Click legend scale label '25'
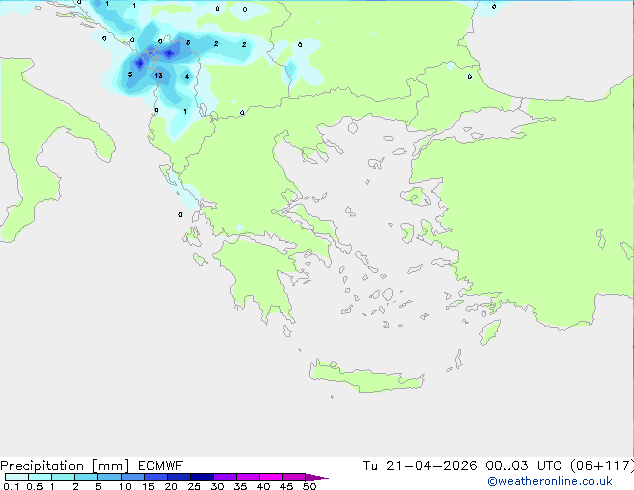This screenshot has width=634, height=490. [194, 486]
